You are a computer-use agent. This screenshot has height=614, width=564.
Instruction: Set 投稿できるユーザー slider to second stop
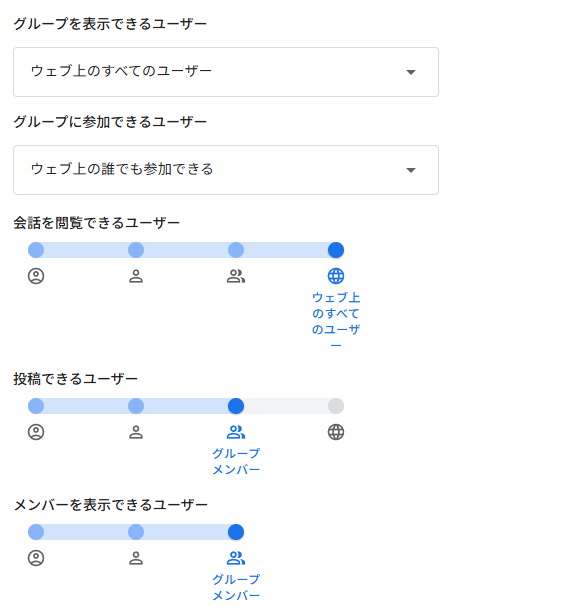[x=136, y=406]
